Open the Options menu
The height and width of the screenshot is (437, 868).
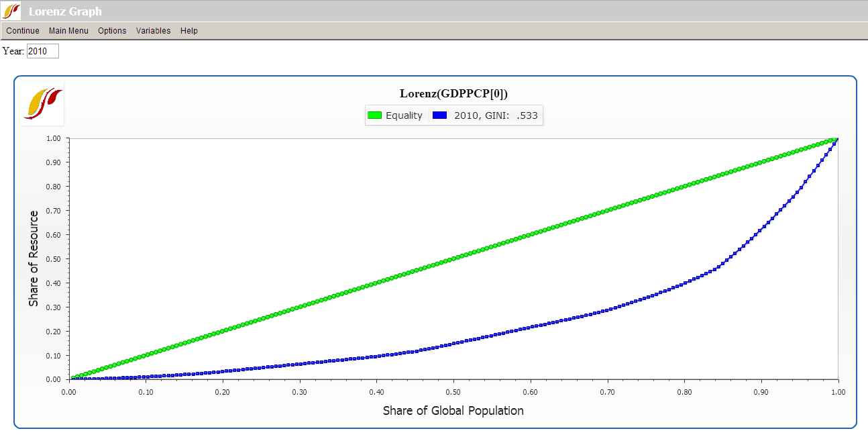[x=112, y=31]
